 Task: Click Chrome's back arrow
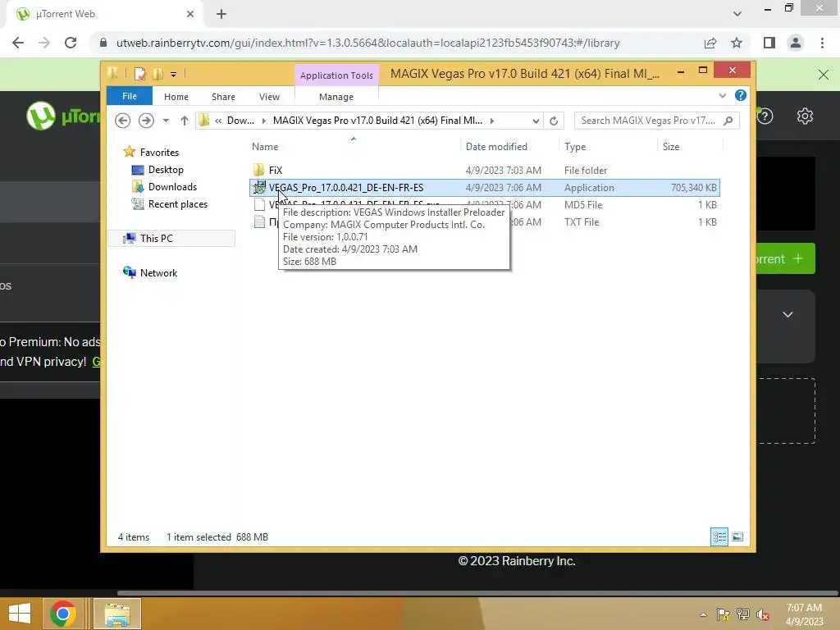tap(18, 43)
